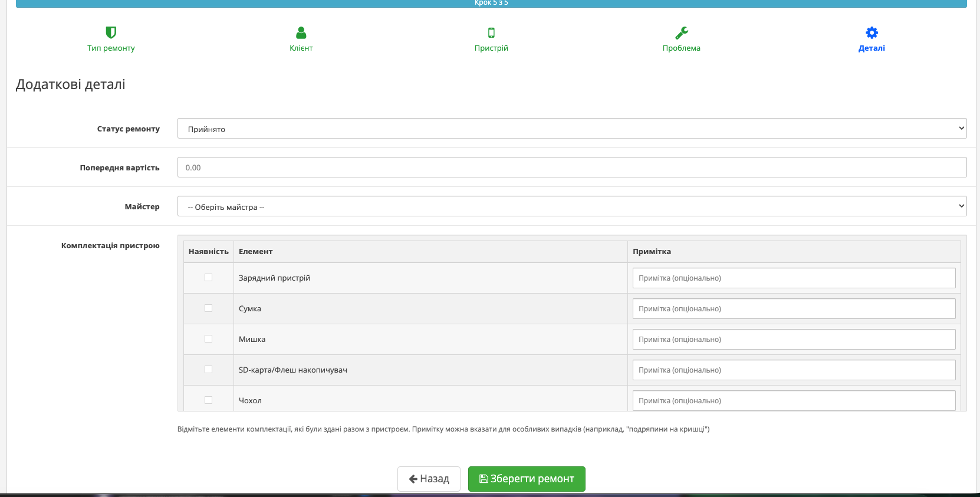Image resolution: width=980 pixels, height=497 pixels.
Task: Click the gear icon for Деталі
Action: (872, 32)
